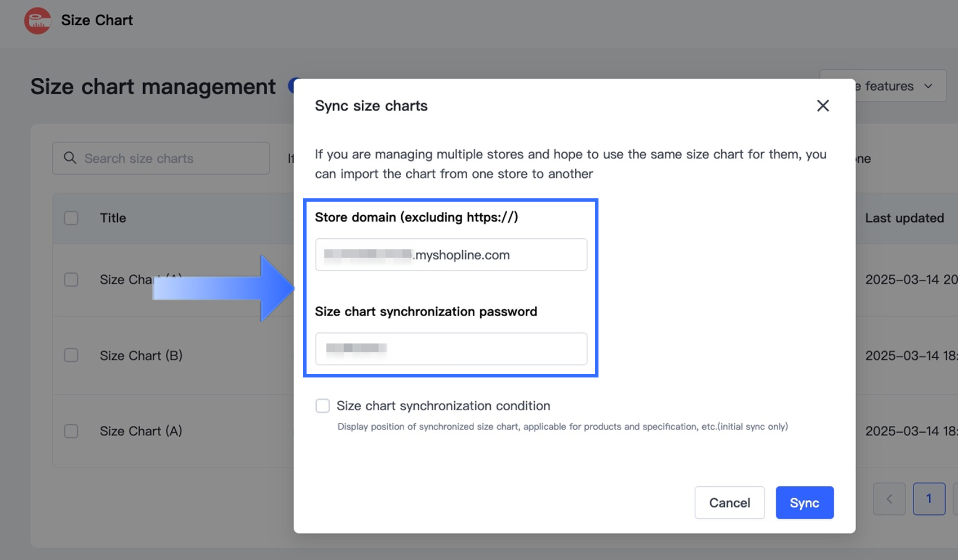The width and height of the screenshot is (958, 560).
Task: Expand the features dropdown chevron
Action: pos(928,86)
